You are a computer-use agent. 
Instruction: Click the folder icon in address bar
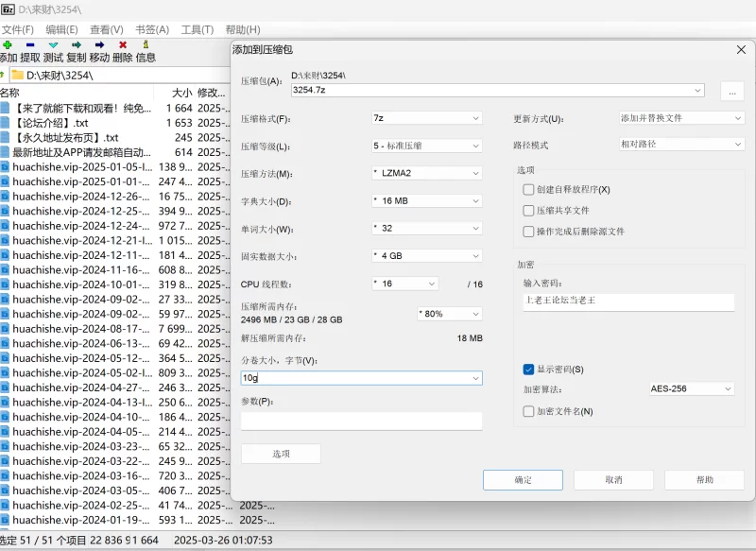coord(17,75)
